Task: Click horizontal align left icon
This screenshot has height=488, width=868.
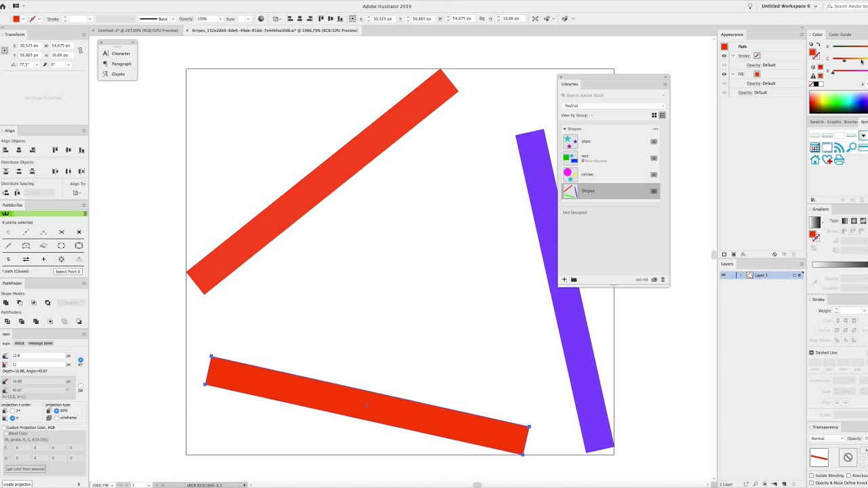Action: click(5, 150)
